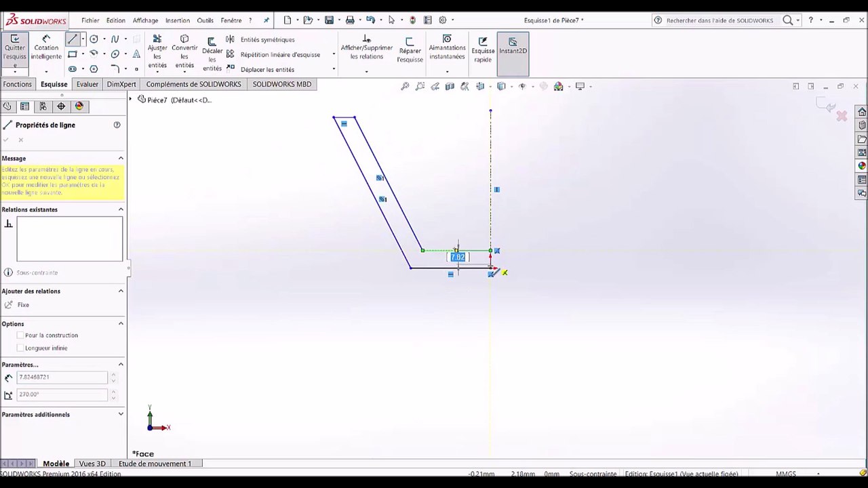Switch to the Fonctions tab
The height and width of the screenshot is (488, 868).
coord(17,84)
